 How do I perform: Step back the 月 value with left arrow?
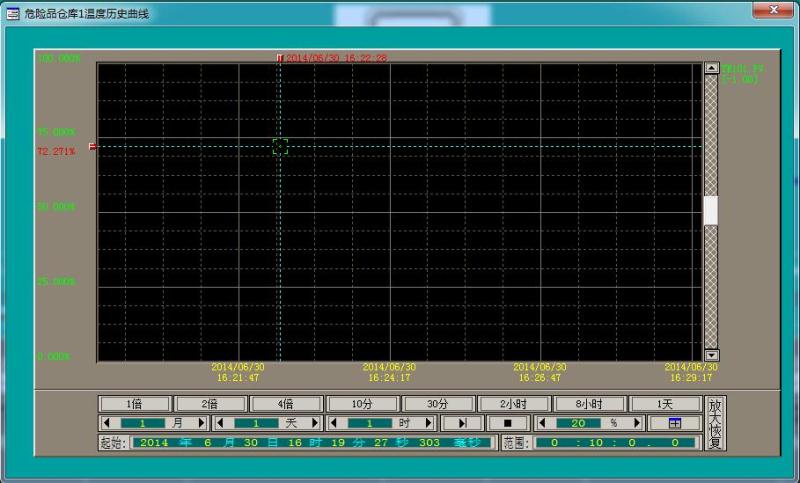click(107, 423)
